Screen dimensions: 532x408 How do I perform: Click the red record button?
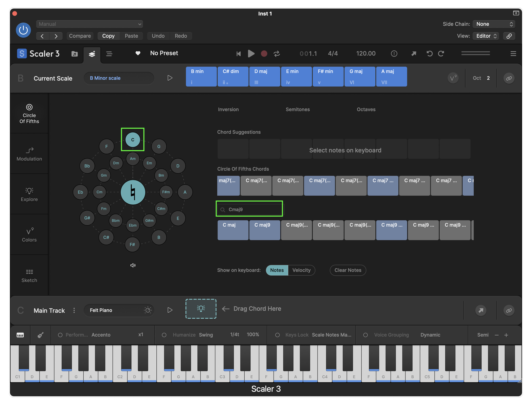[264, 54]
